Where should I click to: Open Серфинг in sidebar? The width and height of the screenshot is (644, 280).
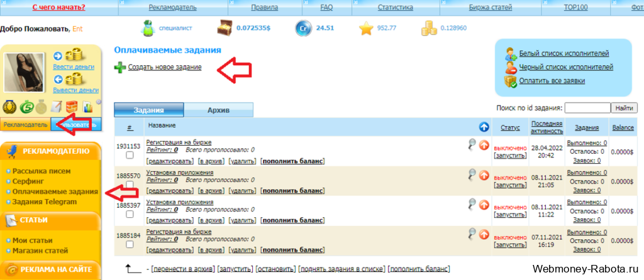click(28, 181)
